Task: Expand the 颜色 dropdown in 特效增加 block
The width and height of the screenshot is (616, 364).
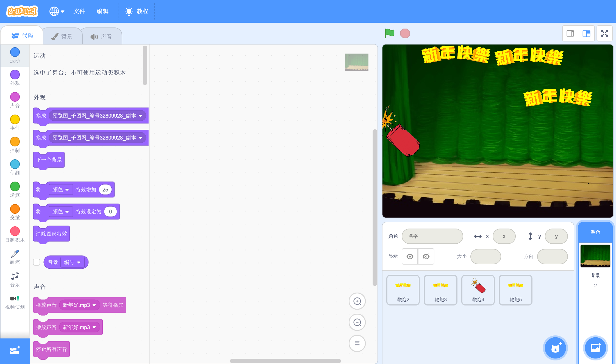Action: (61, 190)
